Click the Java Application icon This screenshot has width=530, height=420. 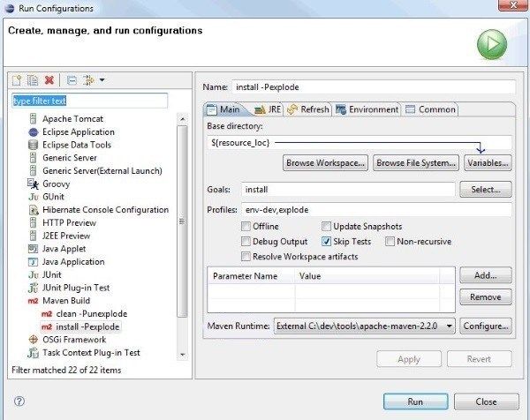34,262
